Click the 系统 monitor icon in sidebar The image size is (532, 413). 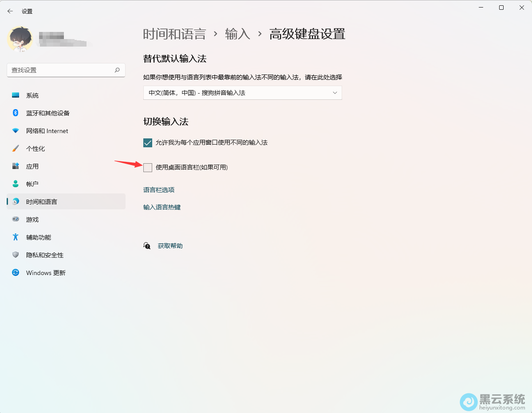click(16, 95)
